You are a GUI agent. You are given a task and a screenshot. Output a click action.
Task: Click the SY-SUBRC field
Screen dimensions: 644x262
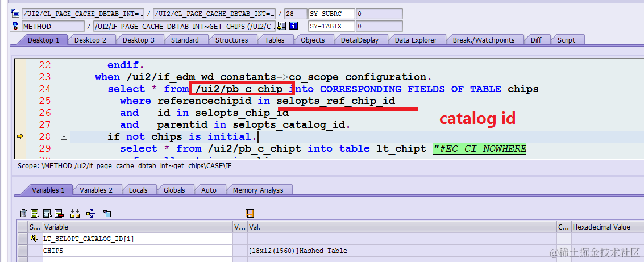click(x=331, y=14)
